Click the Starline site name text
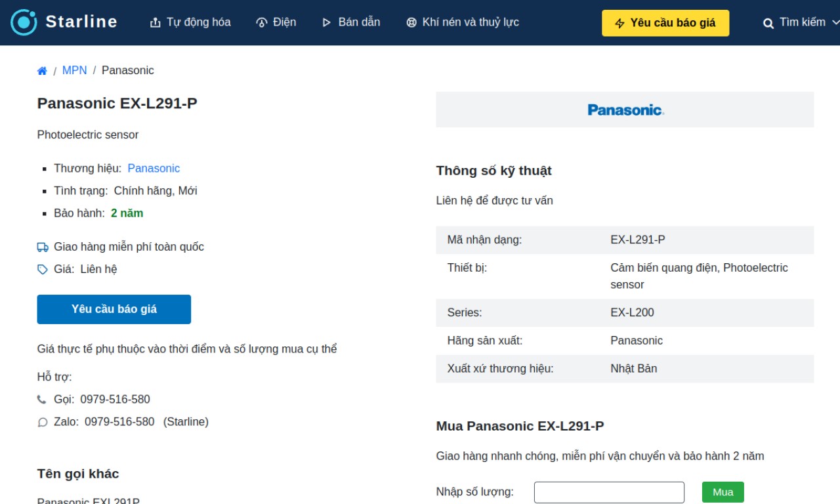This screenshot has height=504, width=840. [81, 22]
